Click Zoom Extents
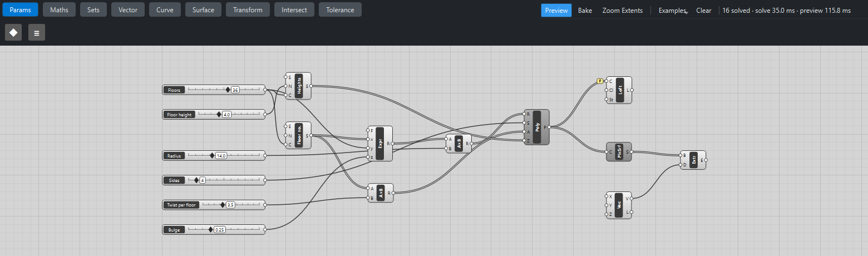The height and width of the screenshot is (256, 868). click(623, 11)
